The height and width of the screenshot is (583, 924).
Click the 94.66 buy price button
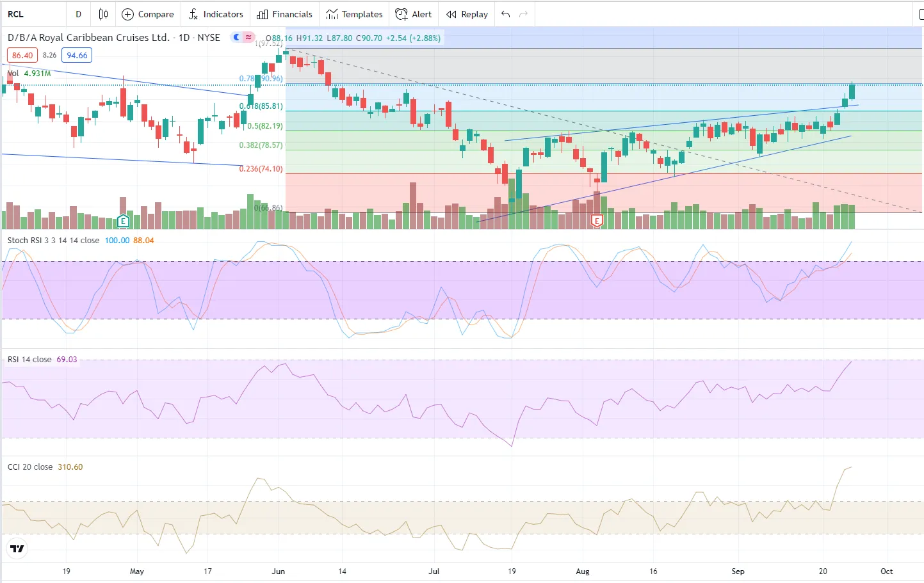click(77, 56)
